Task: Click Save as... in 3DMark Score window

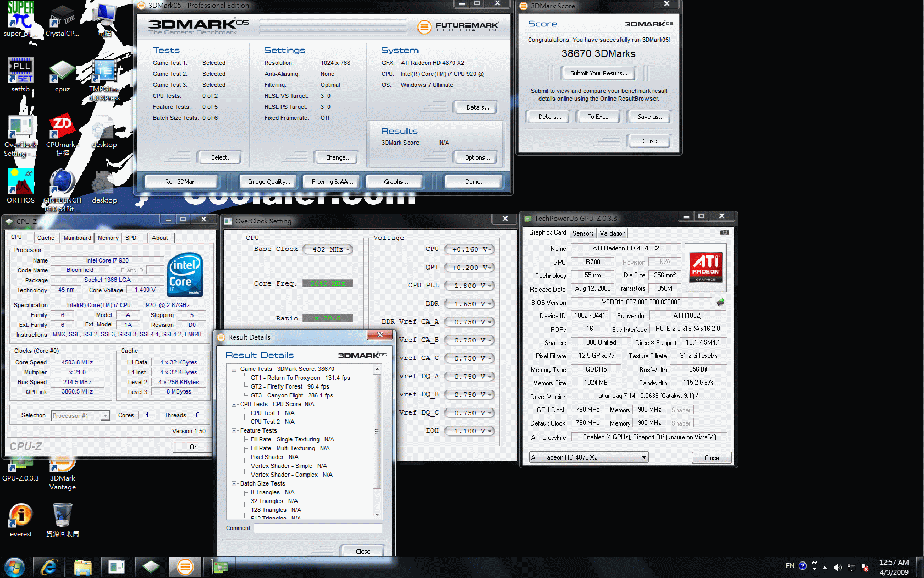Action: 650,117
